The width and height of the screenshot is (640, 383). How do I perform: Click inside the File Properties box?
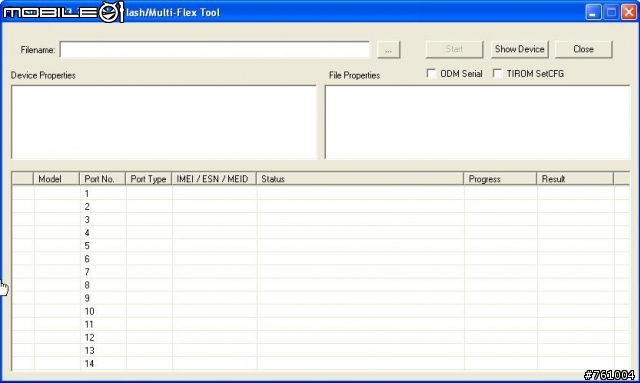click(477, 122)
